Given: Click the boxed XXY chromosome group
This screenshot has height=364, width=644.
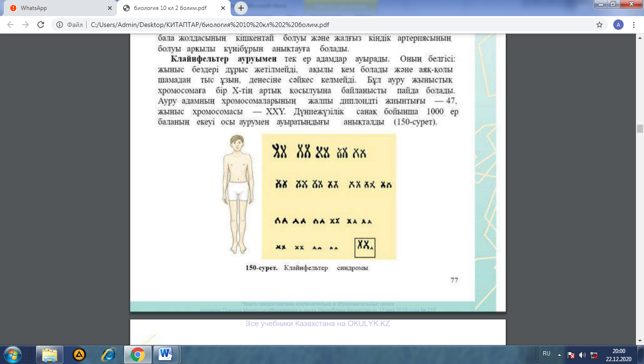Looking at the screenshot, I should (x=365, y=247).
